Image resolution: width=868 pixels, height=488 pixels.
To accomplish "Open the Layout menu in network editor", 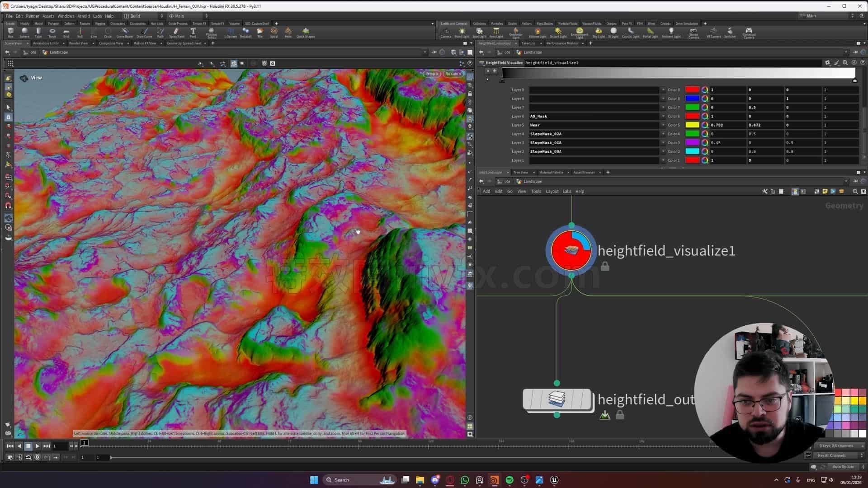I will click(552, 192).
